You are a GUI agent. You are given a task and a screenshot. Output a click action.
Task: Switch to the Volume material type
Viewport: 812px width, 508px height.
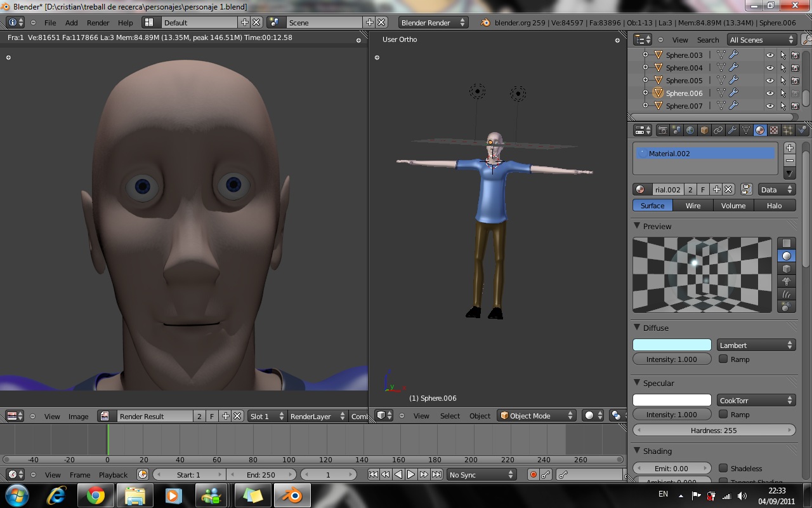pos(733,205)
